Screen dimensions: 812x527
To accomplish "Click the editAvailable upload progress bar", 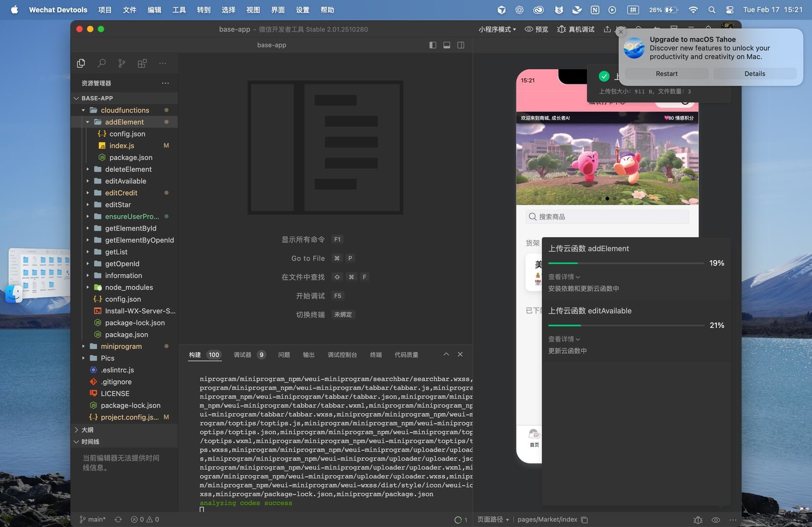I will click(x=626, y=325).
